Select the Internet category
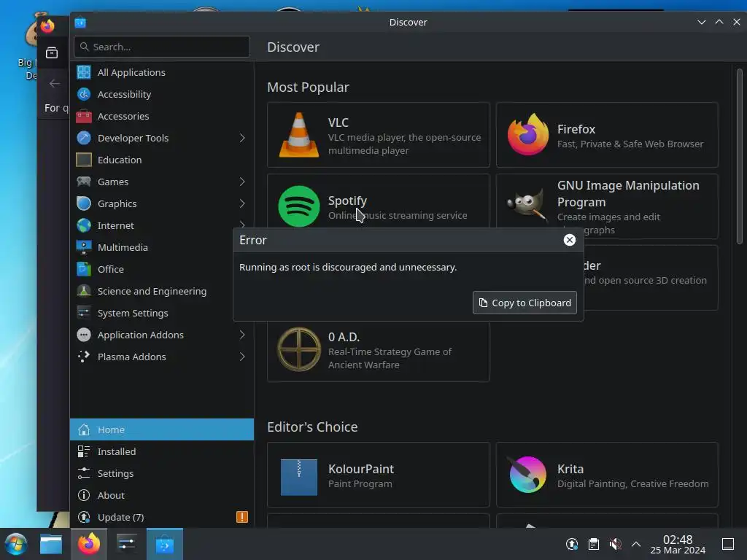Screen dimensions: 747x560 [162, 226]
